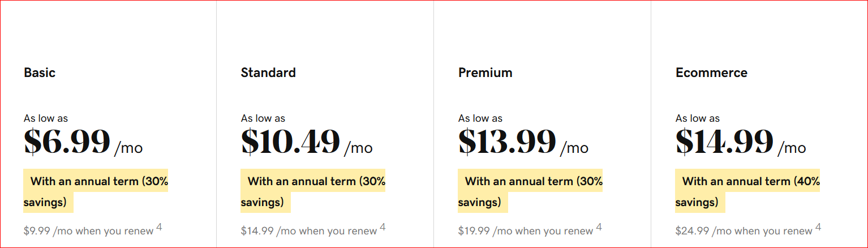Open footnote 4 beside $9.99 renewal
The image size is (868, 248).
pyautogui.click(x=159, y=228)
